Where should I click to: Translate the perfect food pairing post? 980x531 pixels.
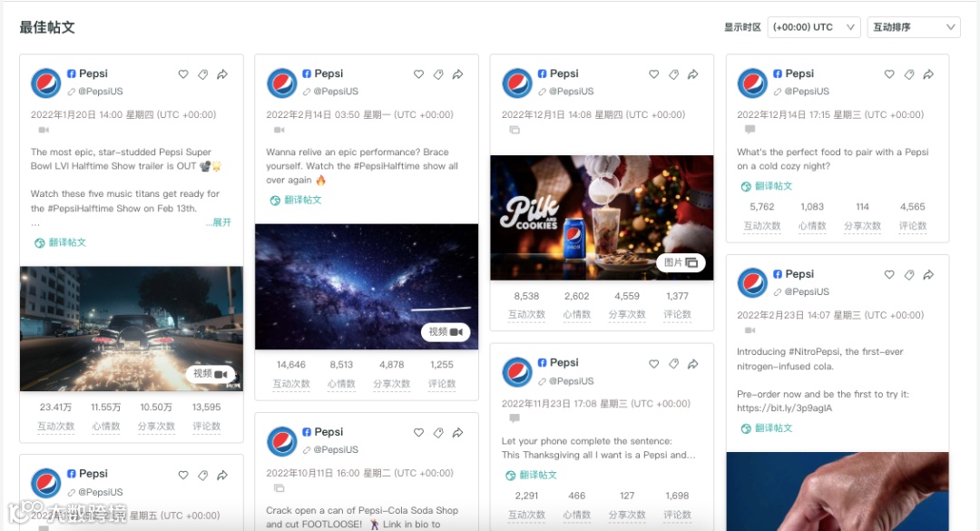(x=767, y=186)
